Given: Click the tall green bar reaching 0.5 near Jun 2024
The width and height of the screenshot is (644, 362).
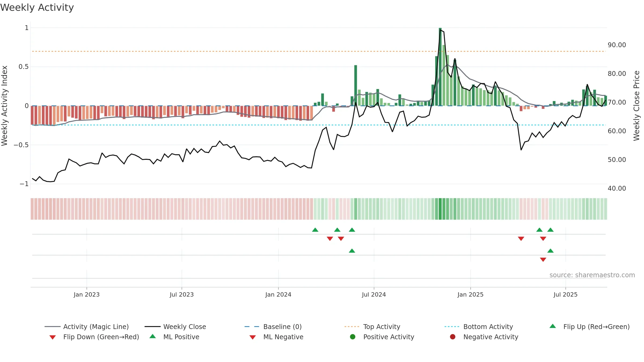Looking at the screenshot, I should click(x=356, y=86).
